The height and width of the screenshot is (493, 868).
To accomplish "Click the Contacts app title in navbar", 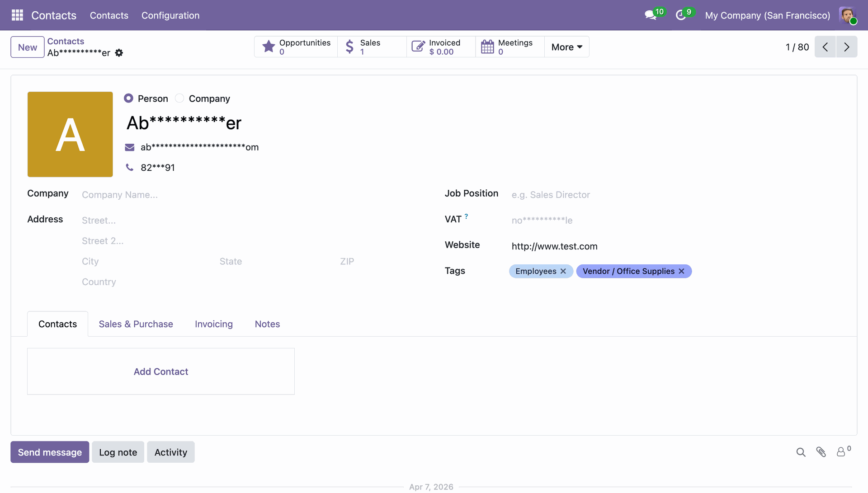I will click(54, 15).
